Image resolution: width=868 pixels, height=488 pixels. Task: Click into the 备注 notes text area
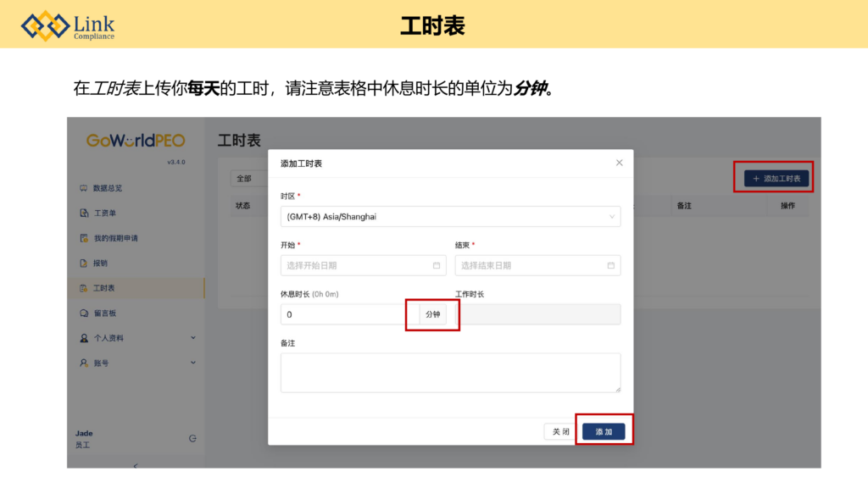[x=450, y=373]
